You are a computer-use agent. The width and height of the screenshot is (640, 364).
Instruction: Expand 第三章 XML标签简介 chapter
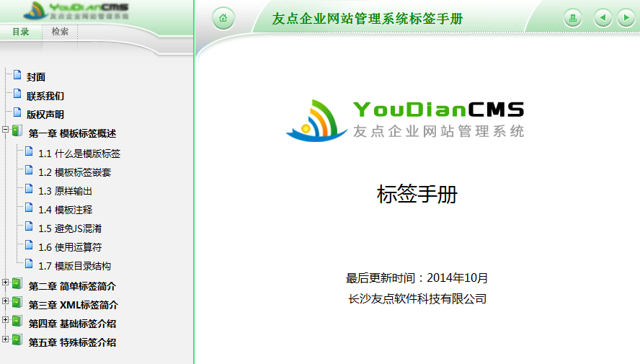[6, 301]
